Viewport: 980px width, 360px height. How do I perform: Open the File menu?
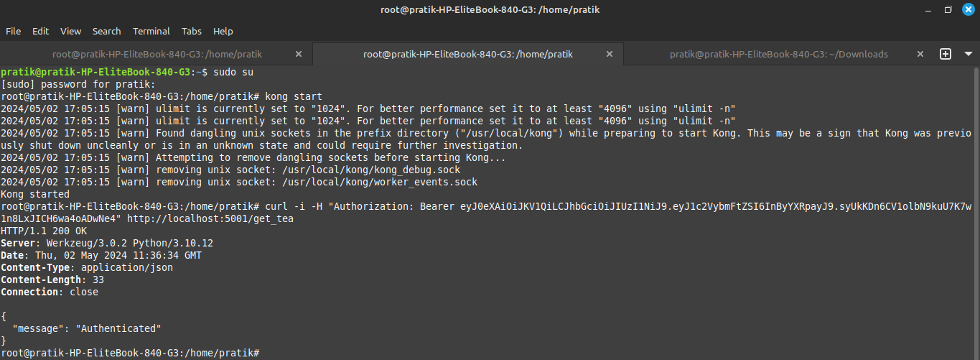point(14,32)
